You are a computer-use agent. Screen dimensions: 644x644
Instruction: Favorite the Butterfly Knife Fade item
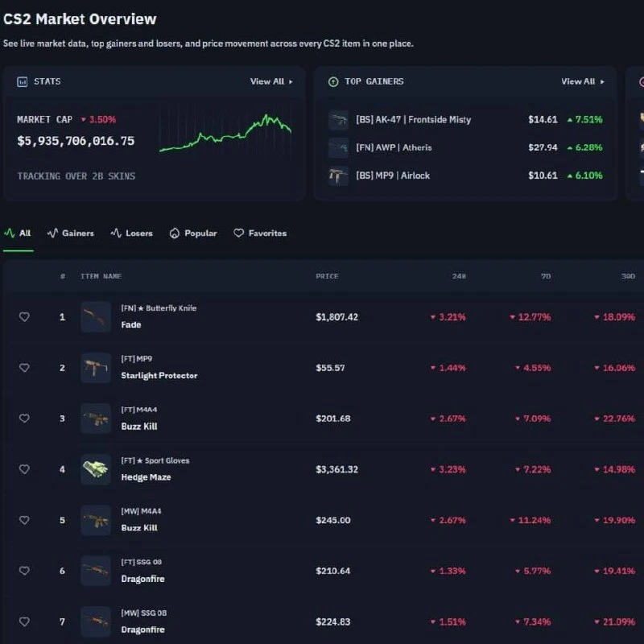(24, 316)
